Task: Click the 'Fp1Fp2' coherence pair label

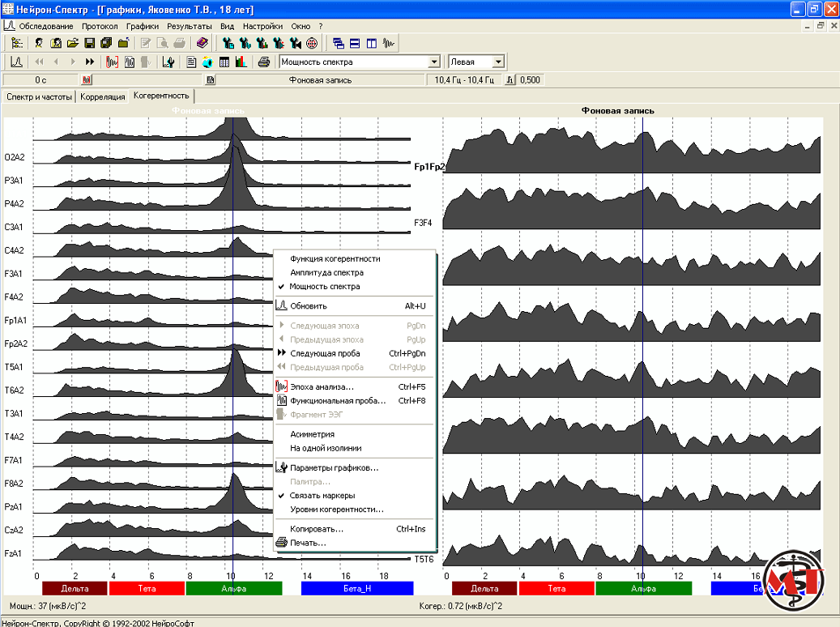Action: pyautogui.click(x=429, y=167)
